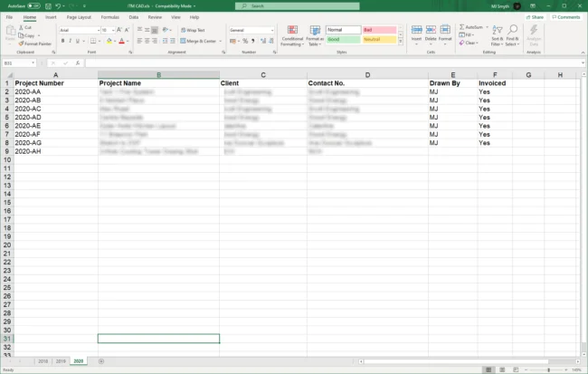Screen dimensions: 588x374
Task: Switch to the 2019 sheet tab
Action: (x=61, y=360)
